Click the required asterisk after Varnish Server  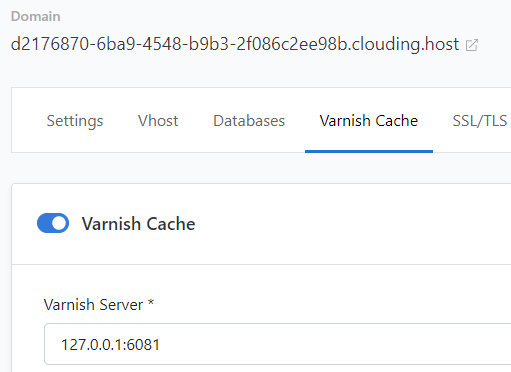point(151,302)
